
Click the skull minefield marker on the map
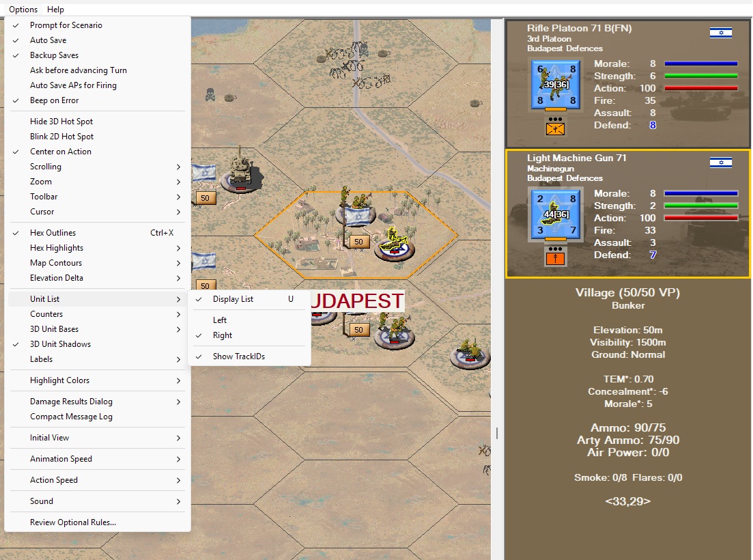[x=210, y=94]
